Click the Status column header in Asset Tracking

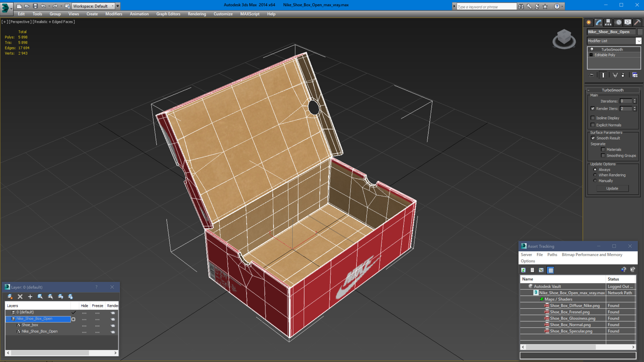[621, 279]
